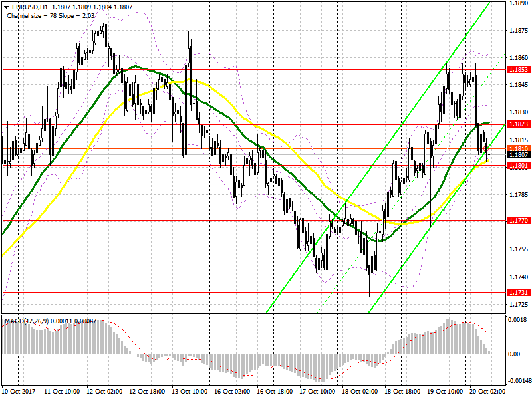Select the orange 1.1810 price level label

pos(519,148)
